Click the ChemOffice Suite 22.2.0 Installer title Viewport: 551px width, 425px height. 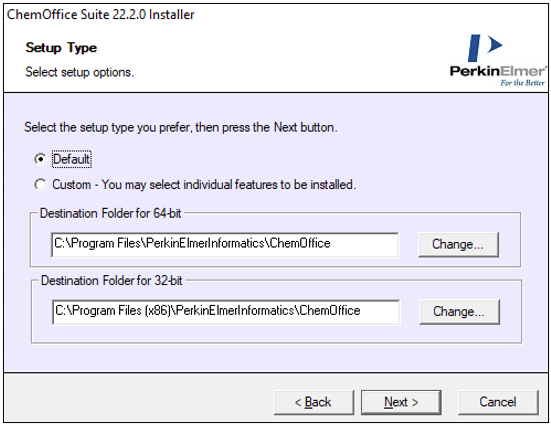tap(101, 14)
